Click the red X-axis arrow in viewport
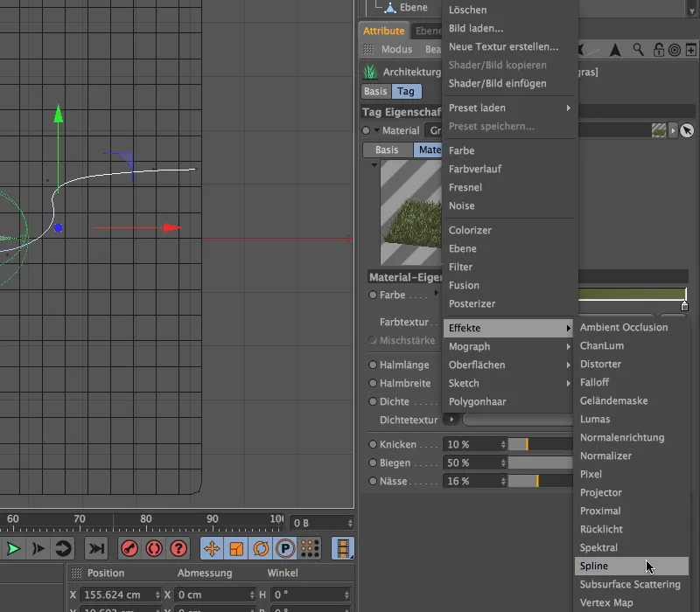This screenshot has width=700, height=612. coord(171,228)
